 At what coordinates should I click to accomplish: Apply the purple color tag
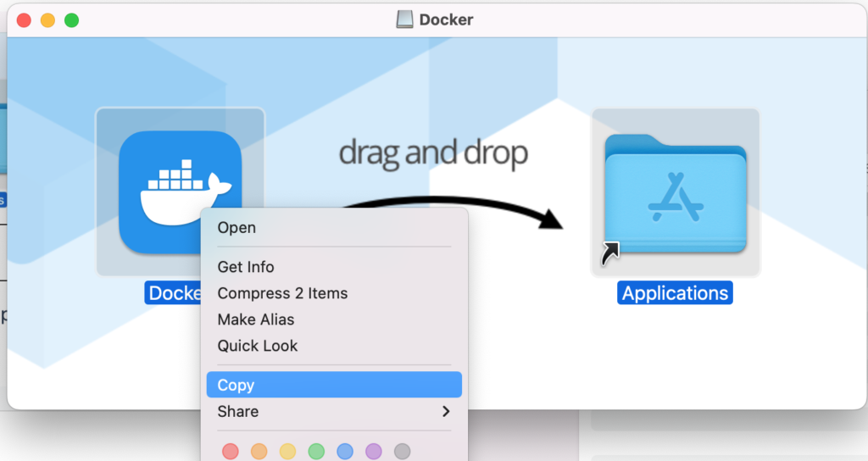373,451
